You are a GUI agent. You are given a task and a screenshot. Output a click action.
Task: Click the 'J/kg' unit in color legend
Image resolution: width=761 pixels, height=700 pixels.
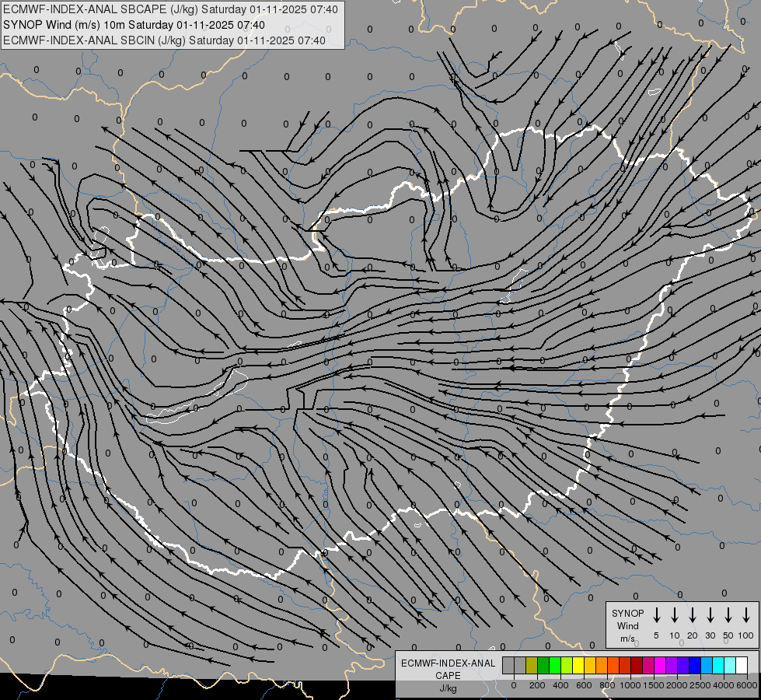[448, 688]
